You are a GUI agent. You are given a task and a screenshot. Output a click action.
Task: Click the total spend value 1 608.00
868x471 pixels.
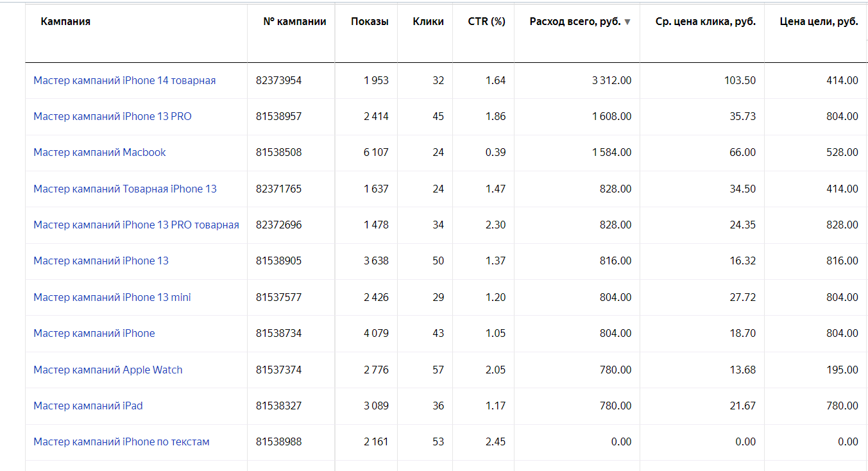click(x=611, y=116)
